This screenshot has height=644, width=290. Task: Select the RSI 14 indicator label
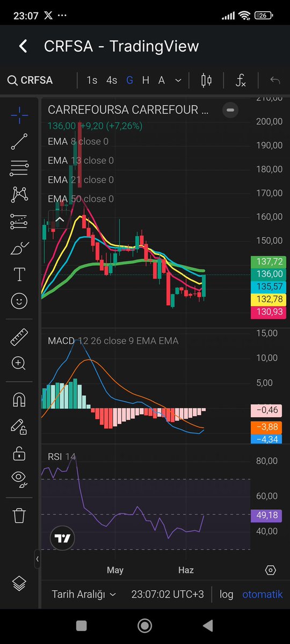point(62,457)
